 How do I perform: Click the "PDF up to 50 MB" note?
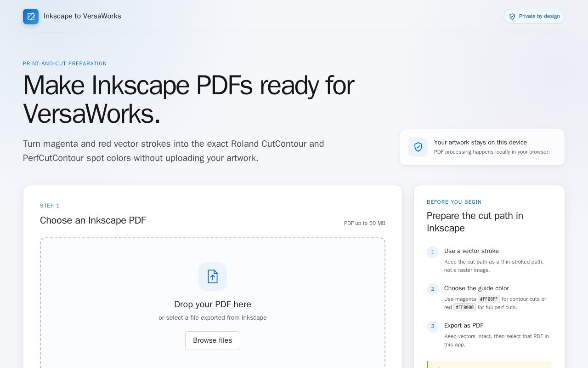click(365, 223)
